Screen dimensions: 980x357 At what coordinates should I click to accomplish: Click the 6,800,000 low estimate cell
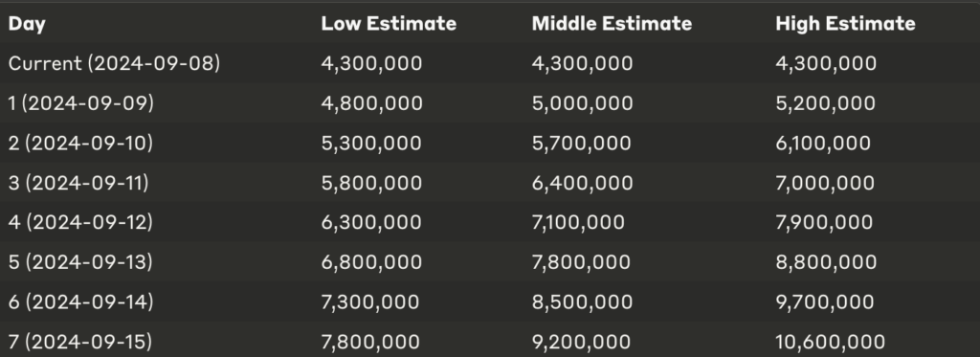(371, 262)
